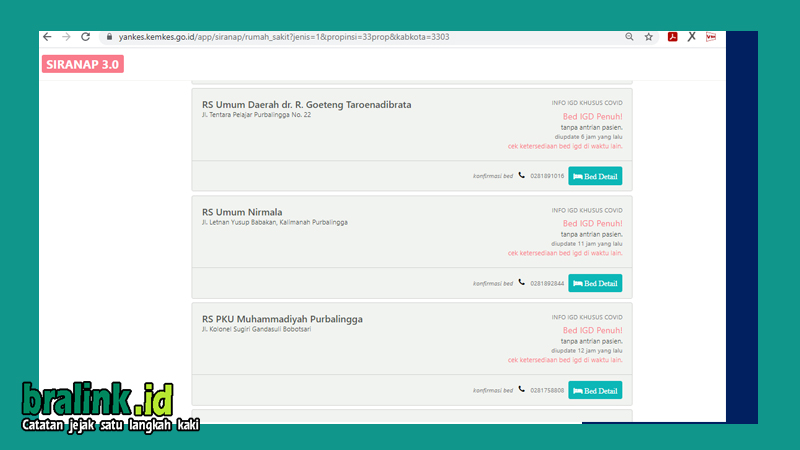The height and width of the screenshot is (450, 800).
Task: Open the rightmost red extension icon
Action: pyautogui.click(x=711, y=37)
